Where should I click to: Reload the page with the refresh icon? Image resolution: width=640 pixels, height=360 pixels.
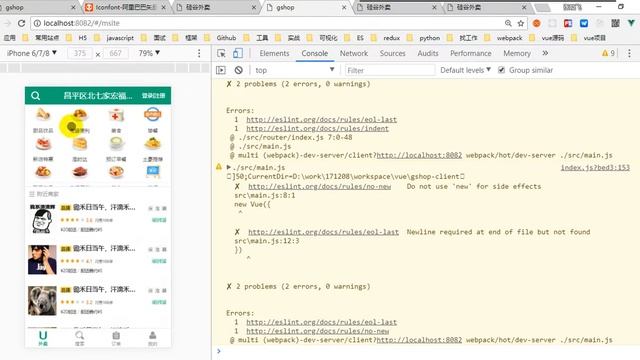22,23
